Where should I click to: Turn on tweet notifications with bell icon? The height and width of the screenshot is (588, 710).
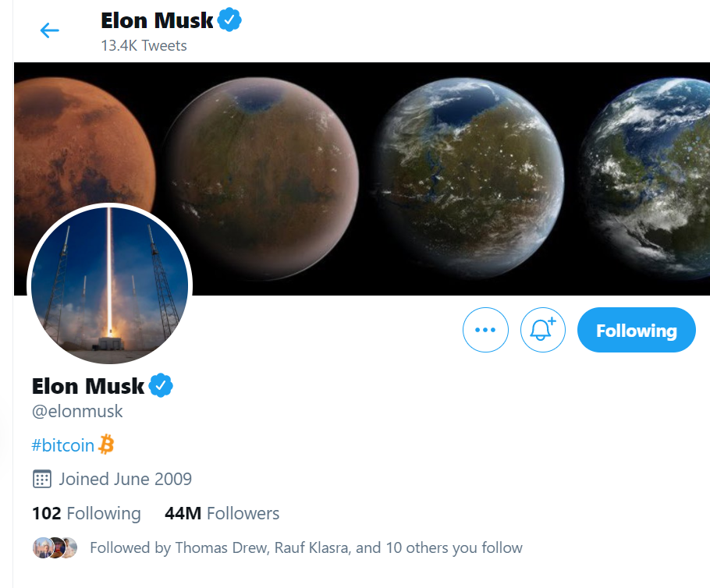click(x=542, y=330)
